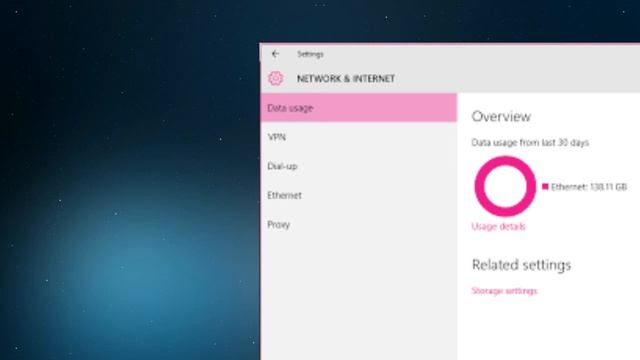This screenshot has width=640, height=360.
Task: Click the pink data usage donut chart
Action: (x=505, y=186)
